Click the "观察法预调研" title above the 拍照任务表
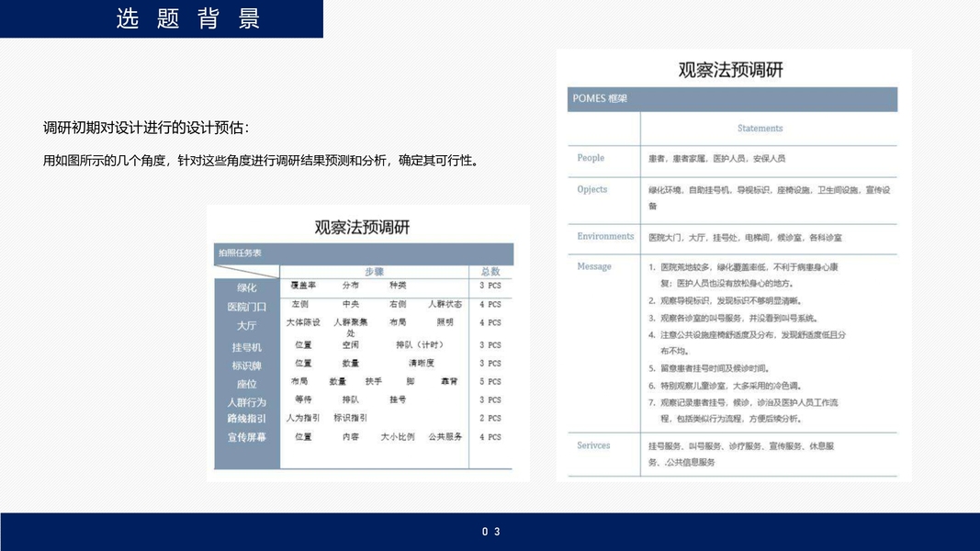Image resolution: width=980 pixels, height=551 pixels. click(x=362, y=227)
